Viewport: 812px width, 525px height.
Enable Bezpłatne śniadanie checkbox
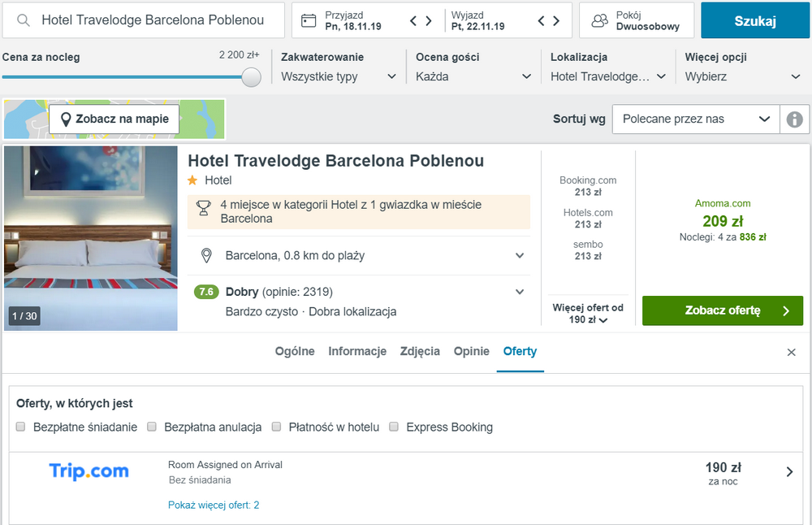click(21, 427)
